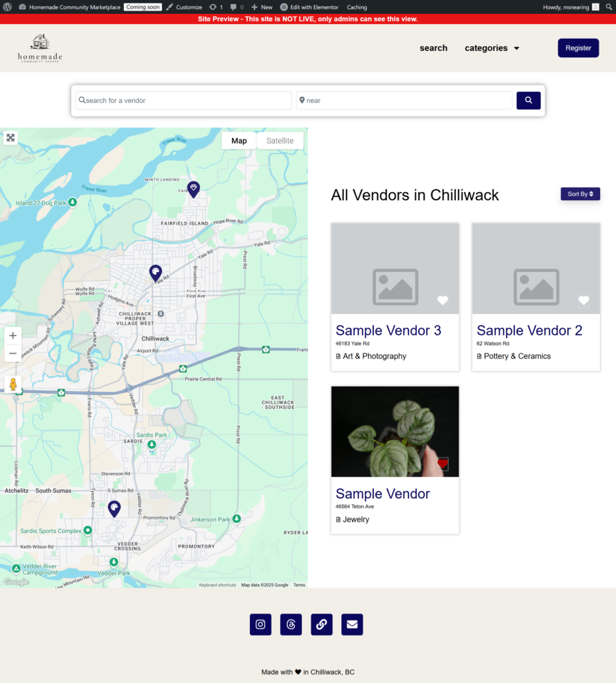The height and width of the screenshot is (683, 616).
Task: Click the Instagram icon in footer
Action: point(261,624)
